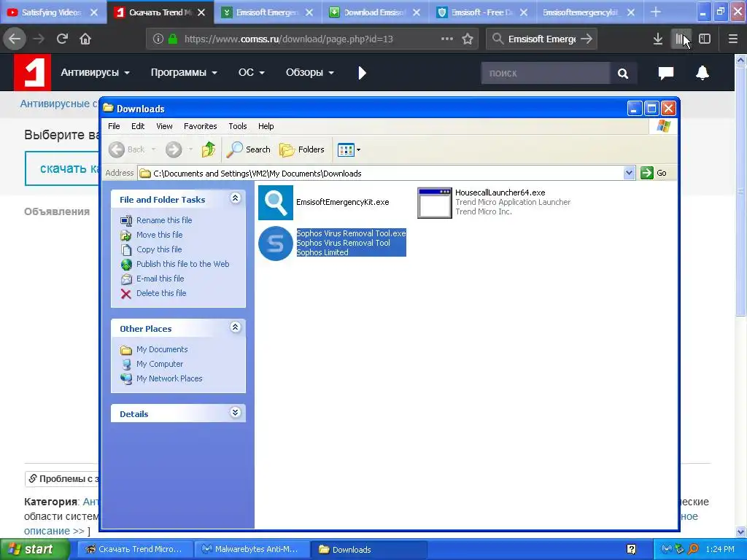Switch to Malwarebytes Anti-Malware taskbar item
The image size is (747, 560).
point(252,550)
